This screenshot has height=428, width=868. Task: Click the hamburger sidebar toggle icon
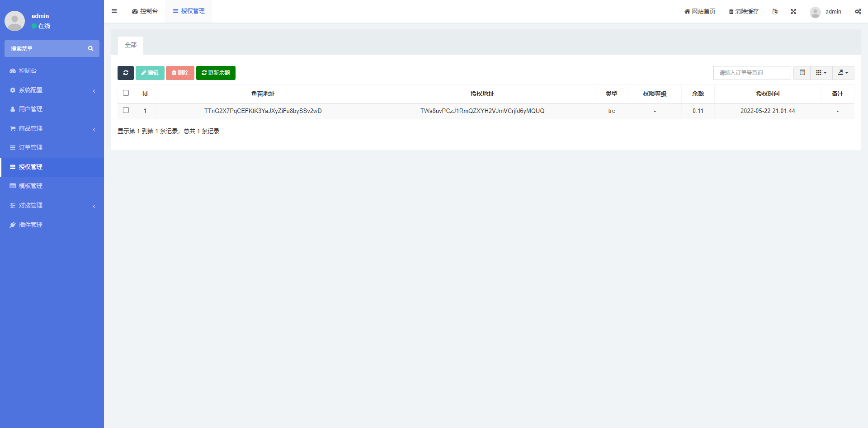114,11
